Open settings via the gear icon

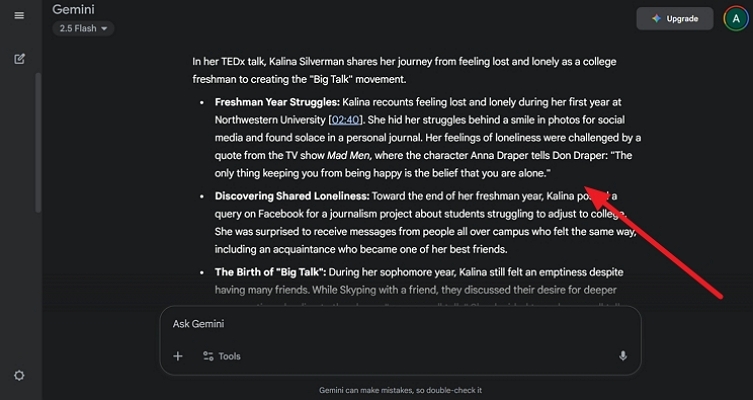coord(19,375)
